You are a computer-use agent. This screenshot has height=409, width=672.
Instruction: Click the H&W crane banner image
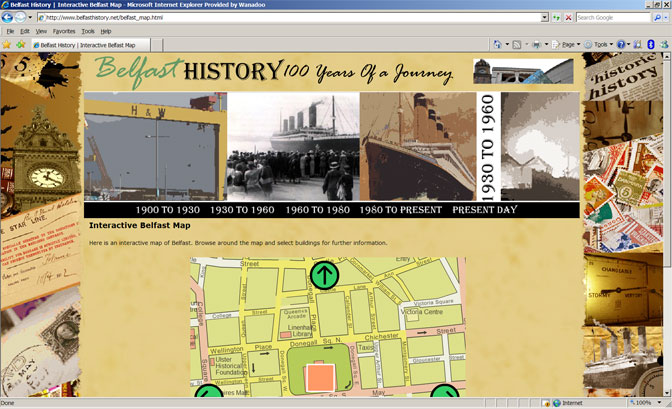click(155, 147)
